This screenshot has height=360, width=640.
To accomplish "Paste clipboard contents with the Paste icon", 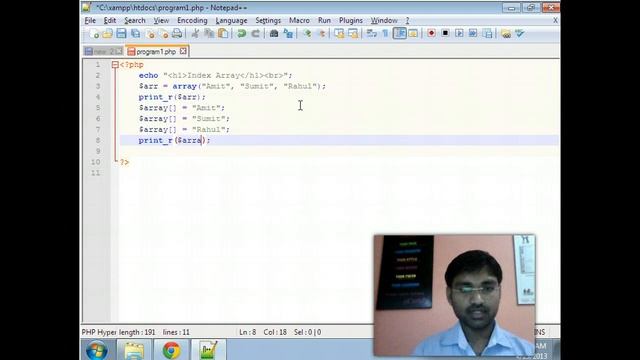I will tap(223, 34).
